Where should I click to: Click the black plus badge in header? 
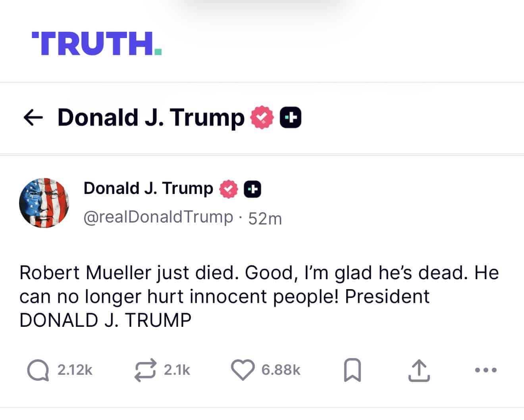pyautogui.click(x=291, y=118)
